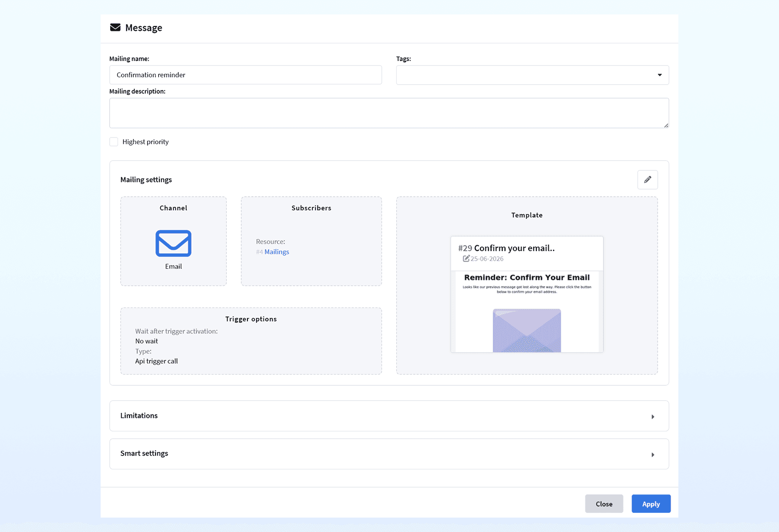The height and width of the screenshot is (532, 779).
Task: Click the edit icon beside template date 25-06-2026
Action: point(466,259)
